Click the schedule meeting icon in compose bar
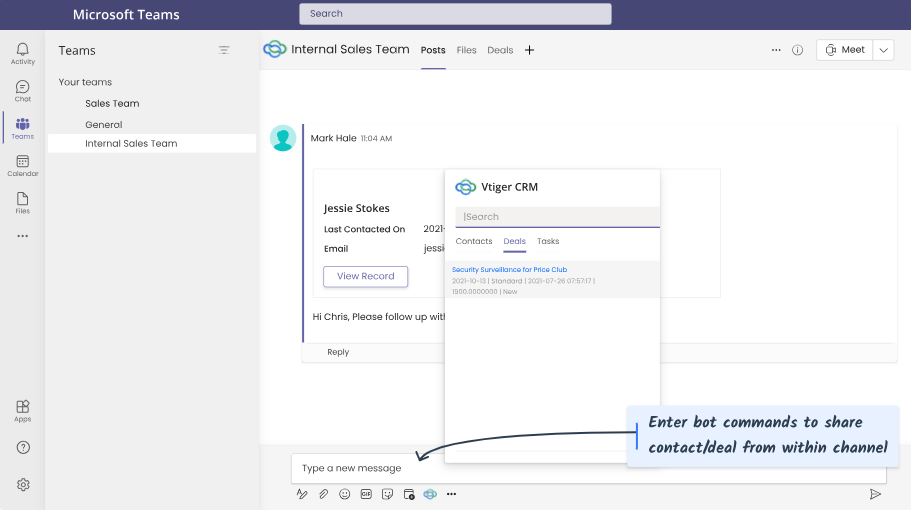Screen dimensions: 913x514 coord(409,494)
